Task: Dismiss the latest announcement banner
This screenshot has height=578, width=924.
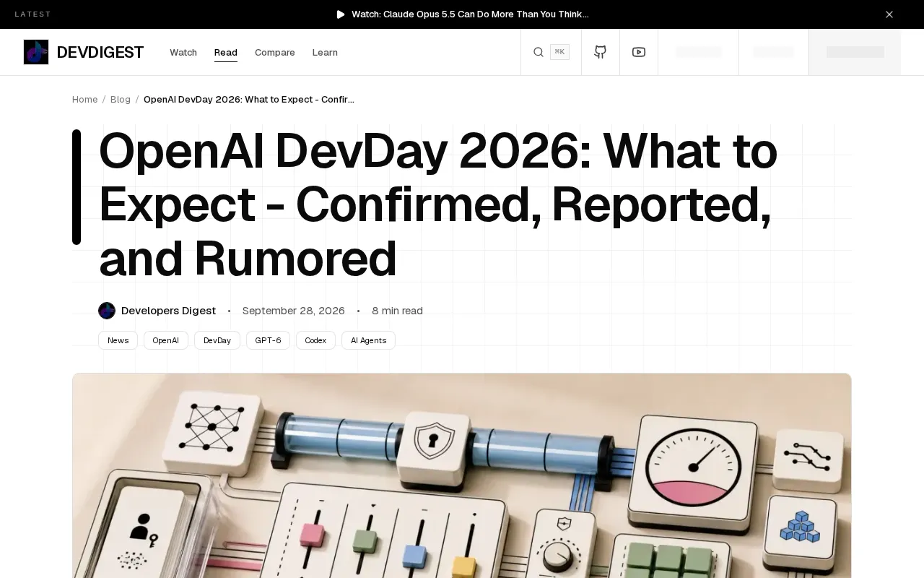Action: [x=889, y=14]
